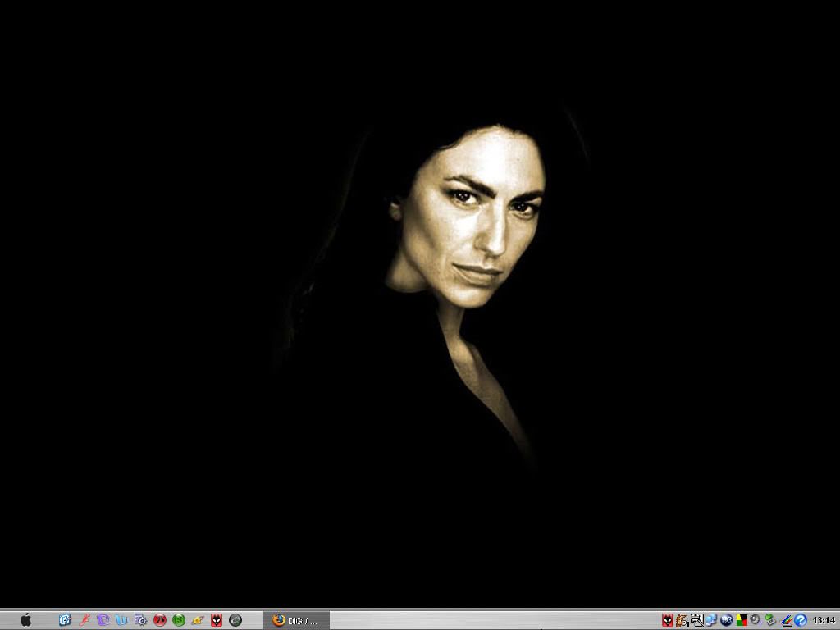Click red fox-face icon in system tray

click(x=668, y=620)
